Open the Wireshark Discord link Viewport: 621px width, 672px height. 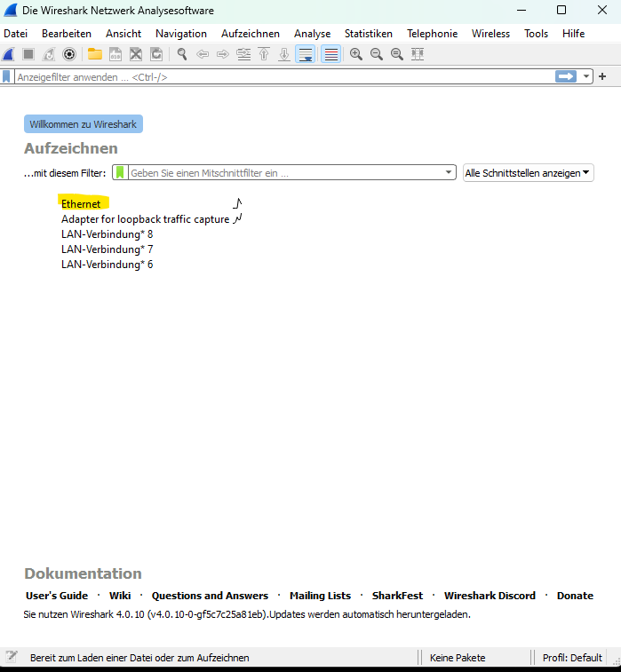pos(490,596)
